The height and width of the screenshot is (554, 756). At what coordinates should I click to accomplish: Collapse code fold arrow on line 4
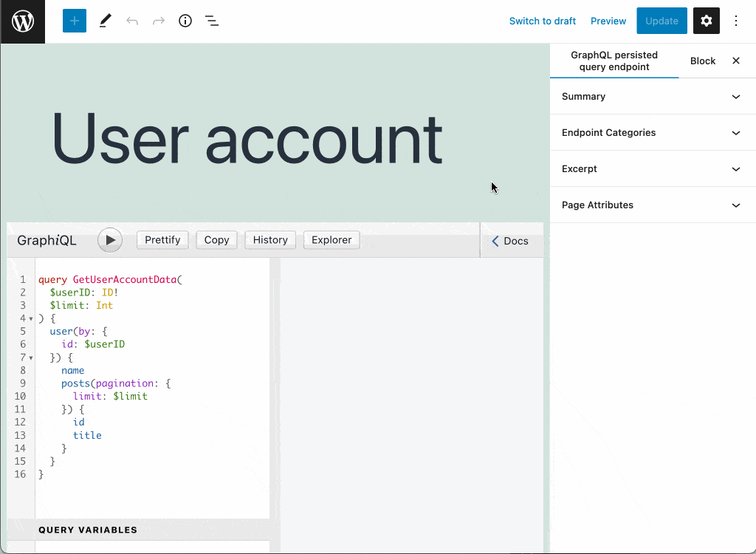pyautogui.click(x=31, y=318)
